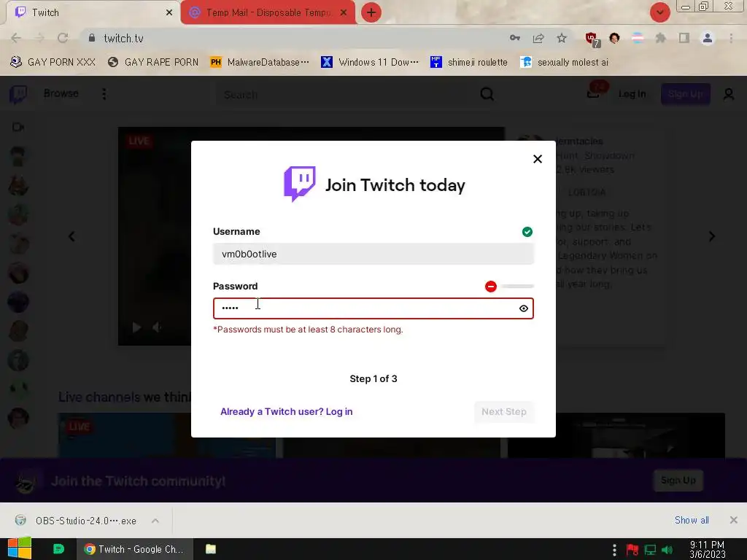Open the Browse page in Twitch
The width and height of the screenshot is (747, 560).
pos(61,93)
